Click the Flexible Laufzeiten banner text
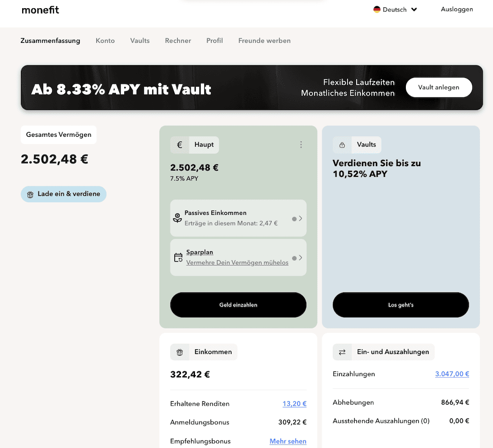Screen dimensions: 493x448 pos(359,82)
